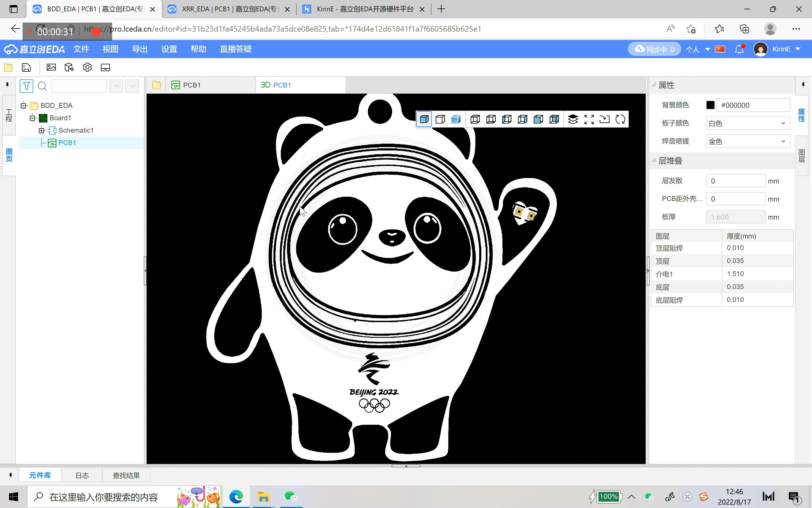Switch to front view cube icon

[538, 119]
